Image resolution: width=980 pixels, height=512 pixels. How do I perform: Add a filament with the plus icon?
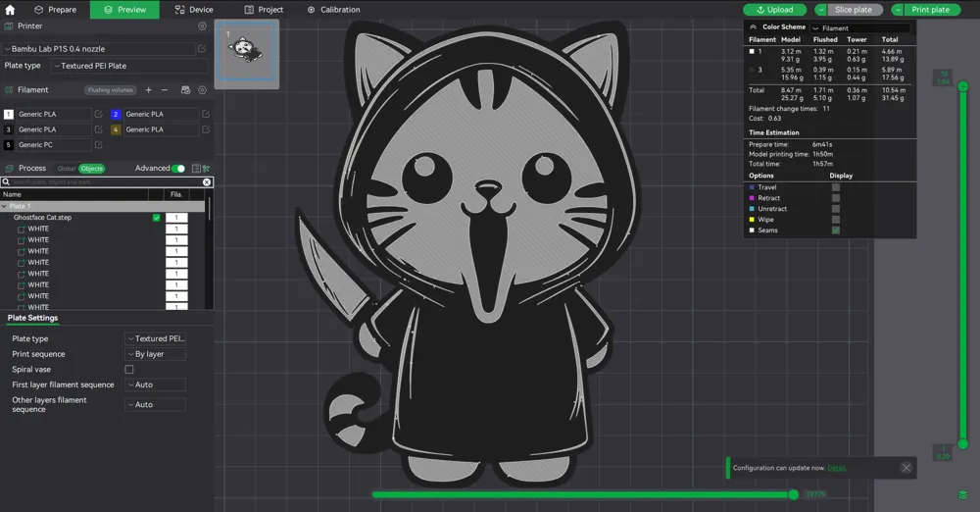click(x=149, y=90)
